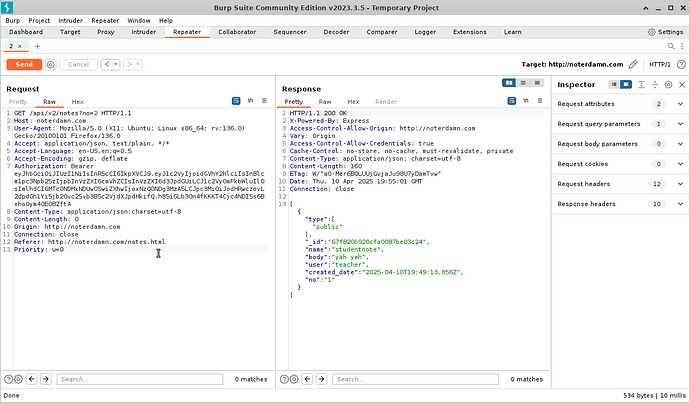Open the Help menu
This screenshot has width=690, height=403.
coord(165,21)
